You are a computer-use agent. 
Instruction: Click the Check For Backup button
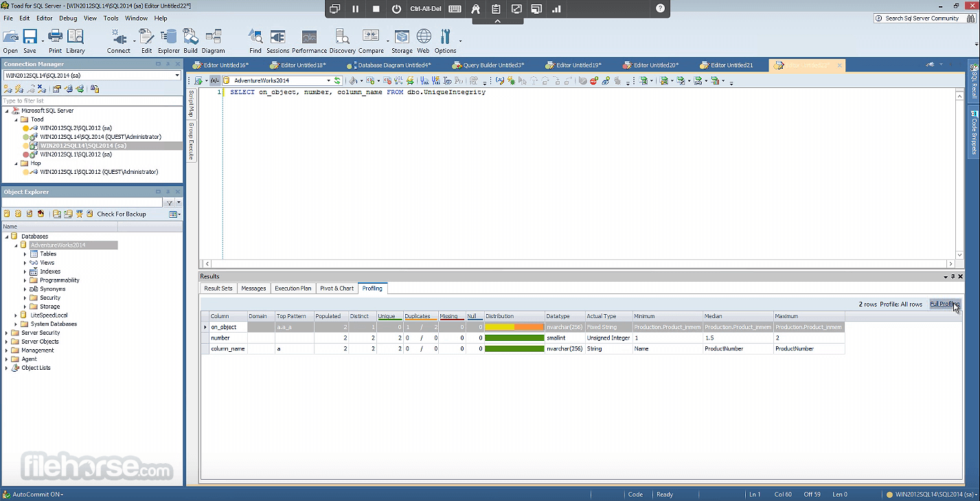[x=122, y=214]
